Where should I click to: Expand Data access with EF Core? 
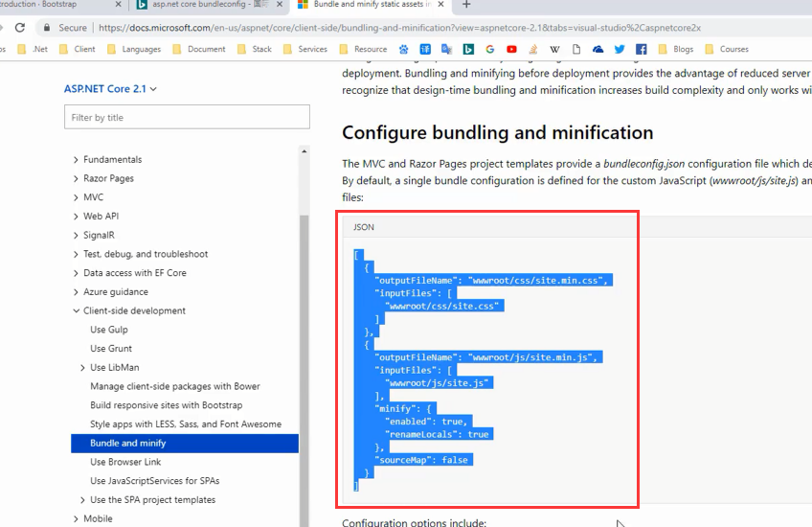tap(76, 273)
